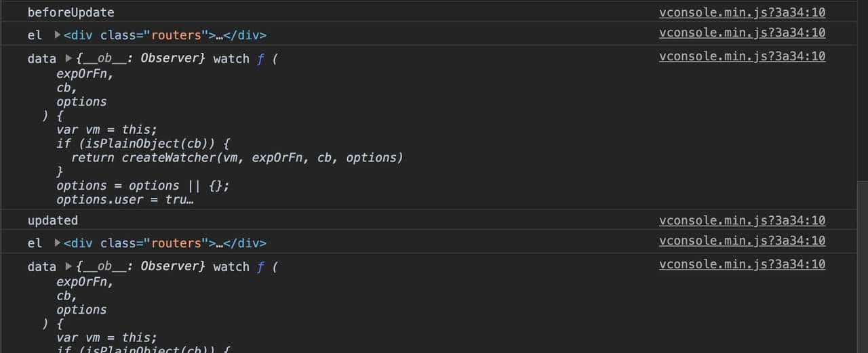
Task: Click the second watch function ƒ symbol
Action: click(260, 267)
